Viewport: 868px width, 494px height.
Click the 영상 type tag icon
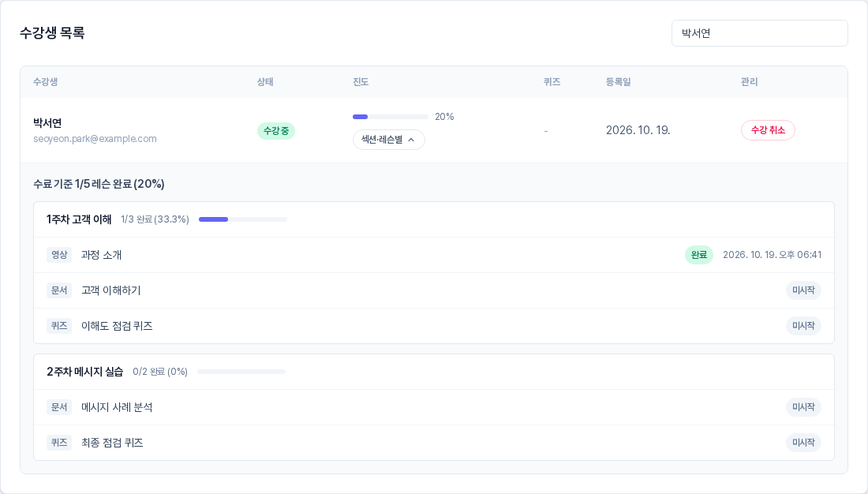point(59,255)
